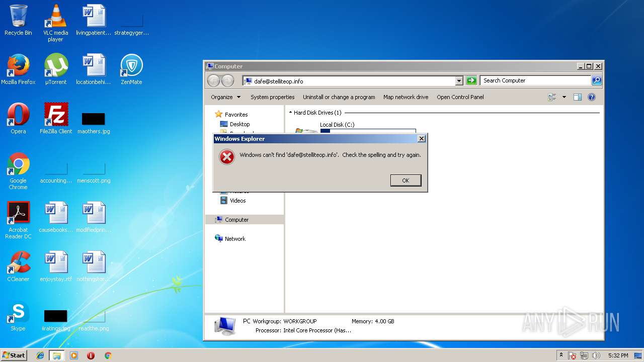644x362 pixels.
Task: Click the Opera icon in the taskbar
Action: (x=91, y=355)
